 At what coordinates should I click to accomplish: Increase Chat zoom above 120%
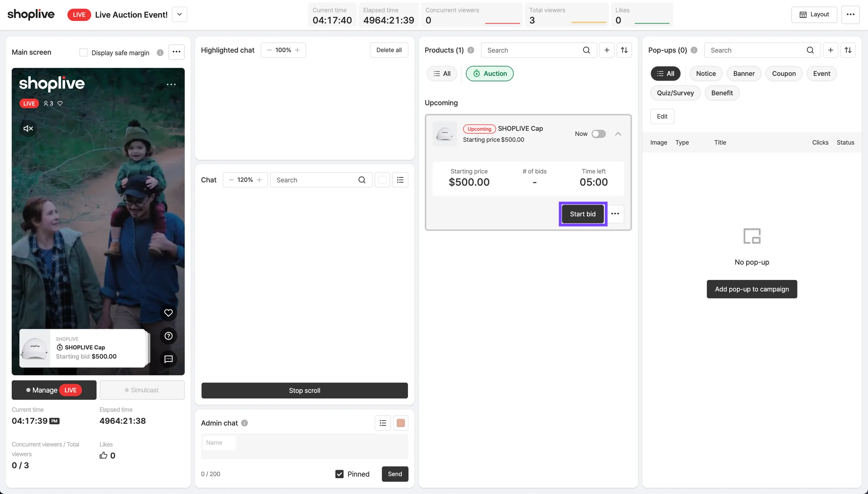259,180
